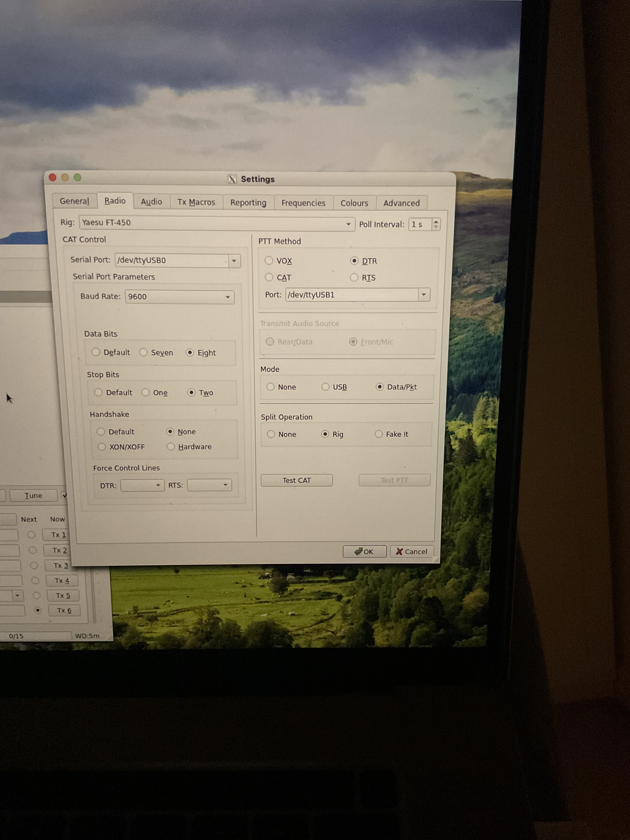The width and height of the screenshot is (630, 840).
Task: Switch to the Radio tab
Action: [x=115, y=201]
